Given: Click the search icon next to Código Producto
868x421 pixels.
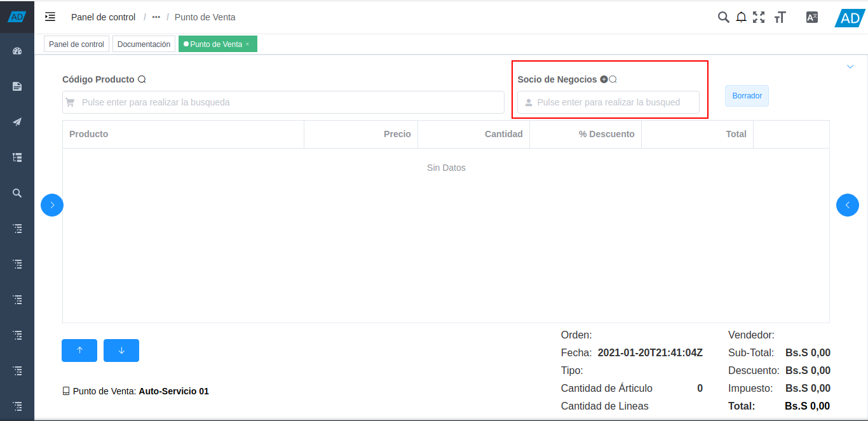Looking at the screenshot, I should (x=142, y=79).
